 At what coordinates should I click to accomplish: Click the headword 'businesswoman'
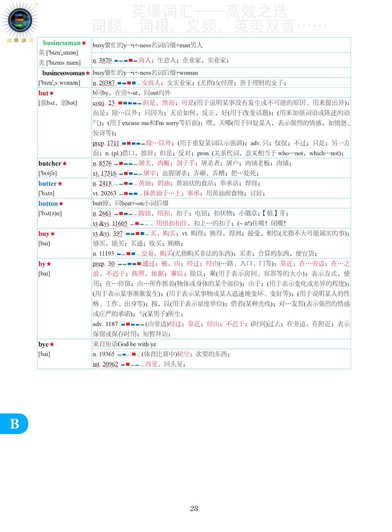[64, 73]
